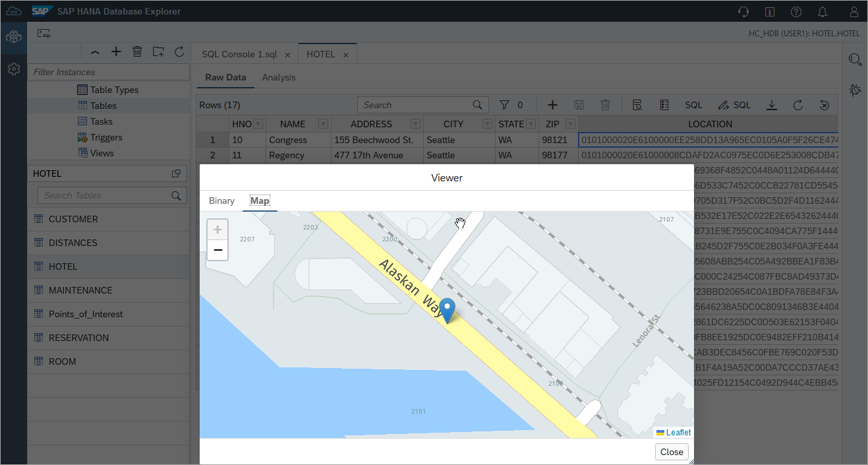
Task: Delete selected row in table toolbar
Action: [606, 105]
